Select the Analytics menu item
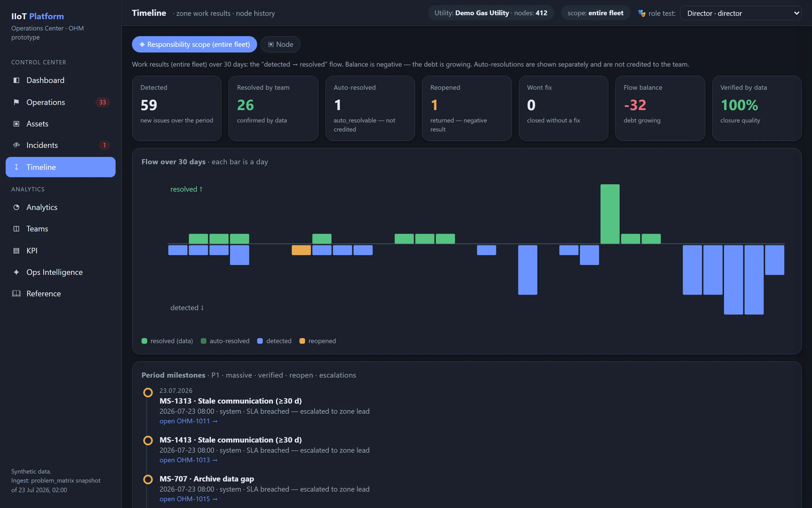Viewport: 812px width, 508px height. point(60,207)
